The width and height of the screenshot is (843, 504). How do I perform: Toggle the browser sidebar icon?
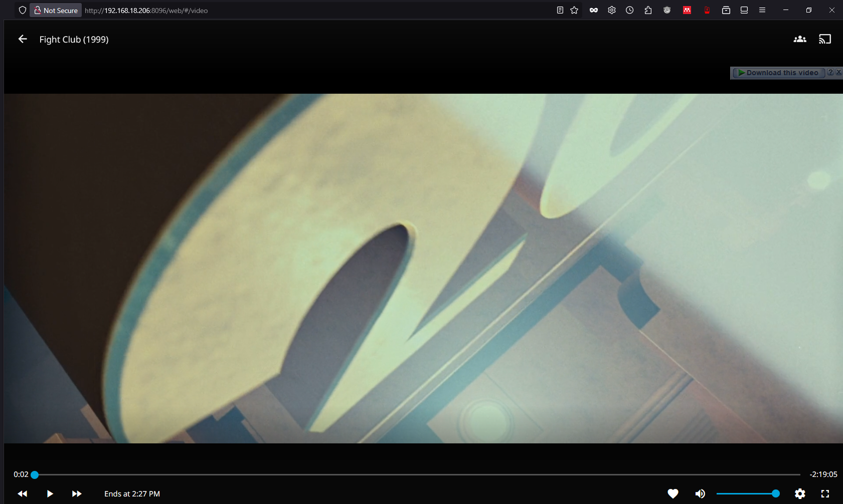744,10
